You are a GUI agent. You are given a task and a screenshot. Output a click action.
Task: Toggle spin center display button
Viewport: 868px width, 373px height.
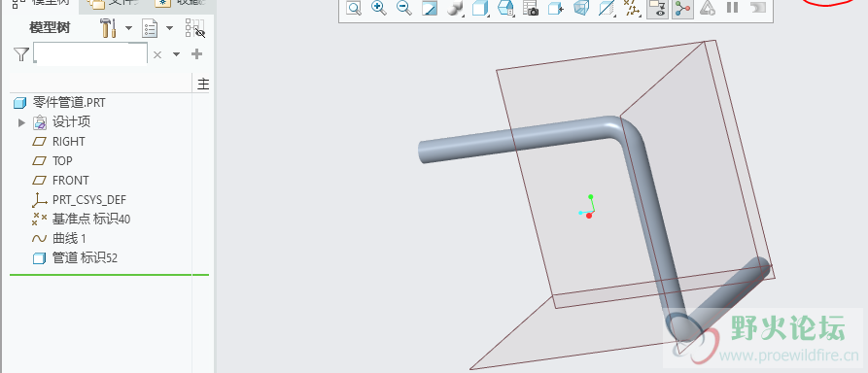[682, 8]
